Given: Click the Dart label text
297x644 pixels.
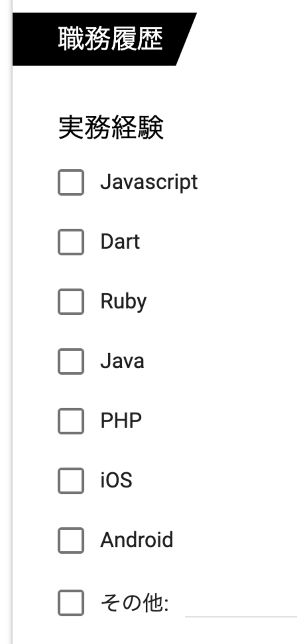Looking at the screenshot, I should [120, 242].
